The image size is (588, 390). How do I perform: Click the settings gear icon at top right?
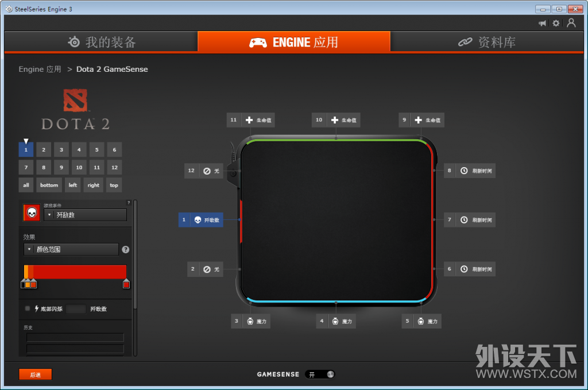tap(556, 23)
